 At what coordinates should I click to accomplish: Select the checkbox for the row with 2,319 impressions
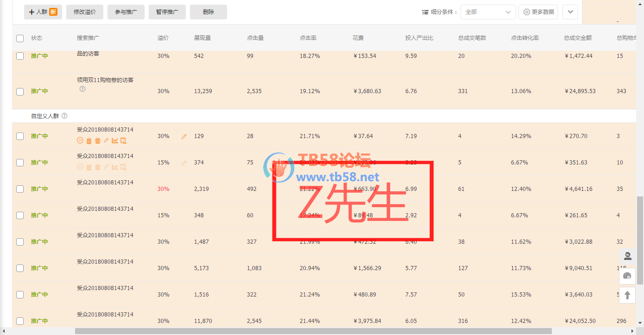pos(20,189)
